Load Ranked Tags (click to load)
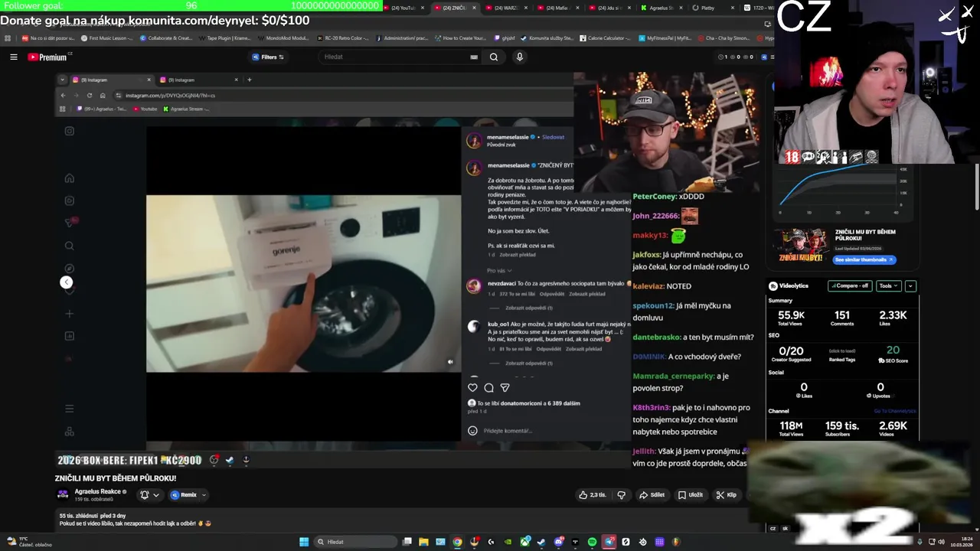 point(841,350)
